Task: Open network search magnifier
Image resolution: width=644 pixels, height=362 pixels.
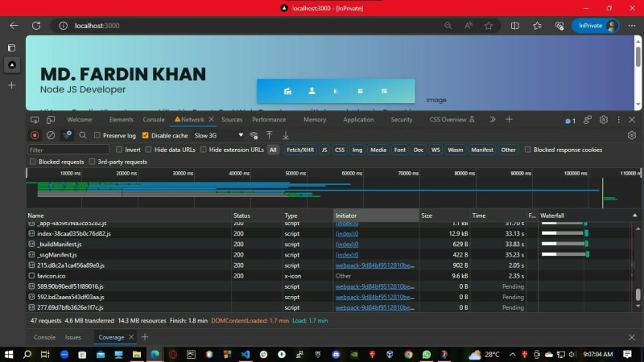Action: [83, 135]
